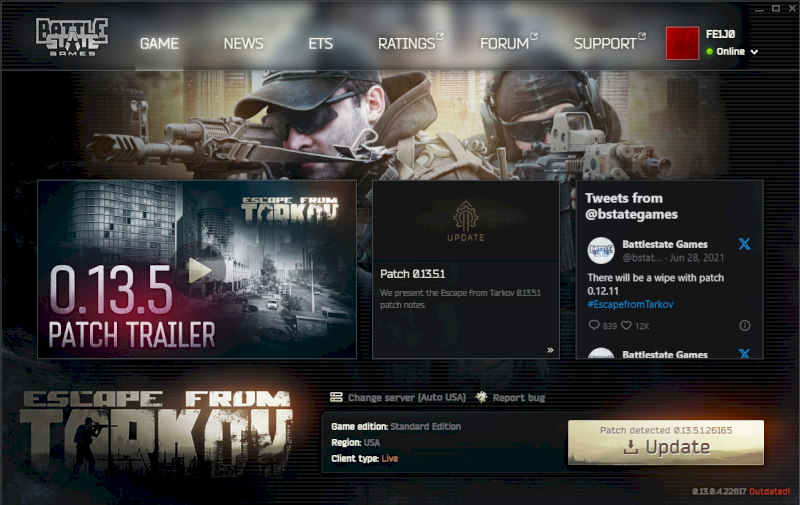
Task: Click patch notes description text
Action: pyautogui.click(x=460, y=299)
